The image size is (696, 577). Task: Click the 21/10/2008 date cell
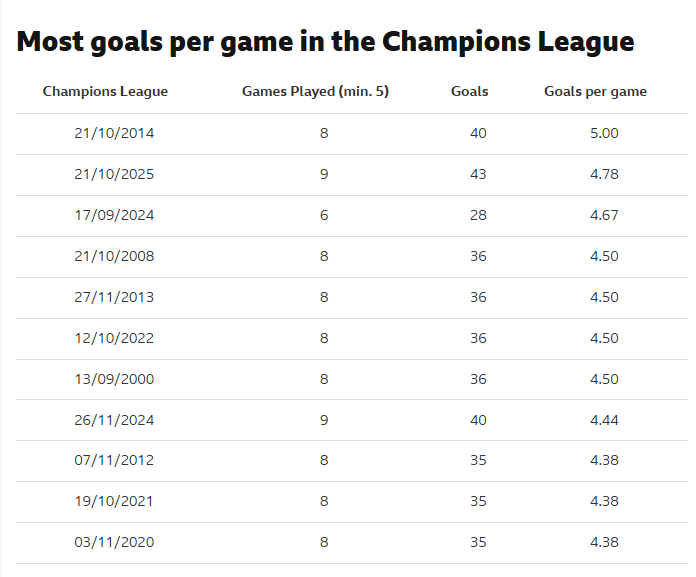click(x=114, y=256)
